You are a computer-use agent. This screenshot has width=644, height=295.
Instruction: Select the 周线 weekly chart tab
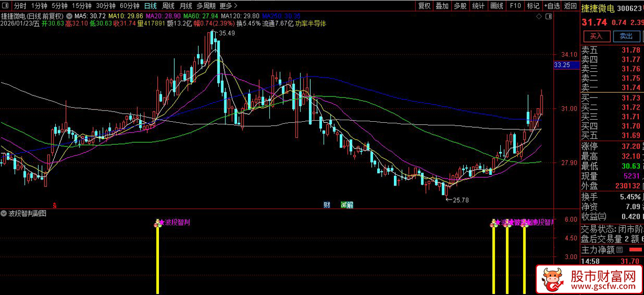tap(168, 6)
